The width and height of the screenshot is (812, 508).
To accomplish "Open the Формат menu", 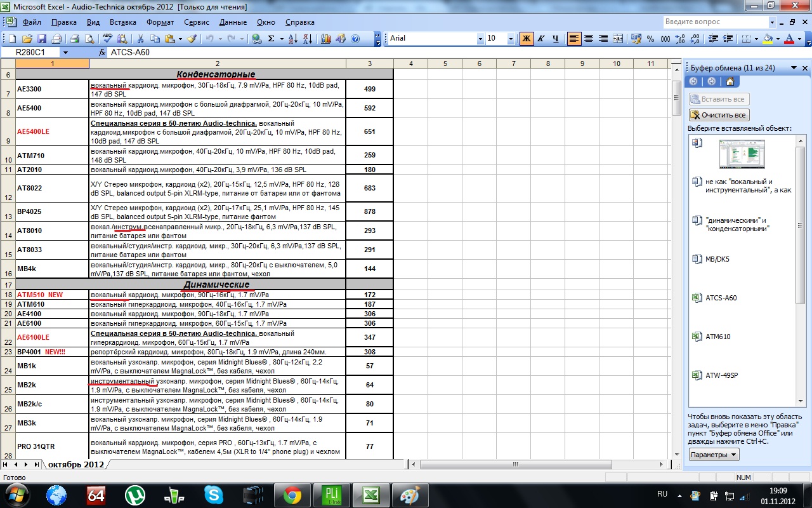I will pyautogui.click(x=160, y=22).
